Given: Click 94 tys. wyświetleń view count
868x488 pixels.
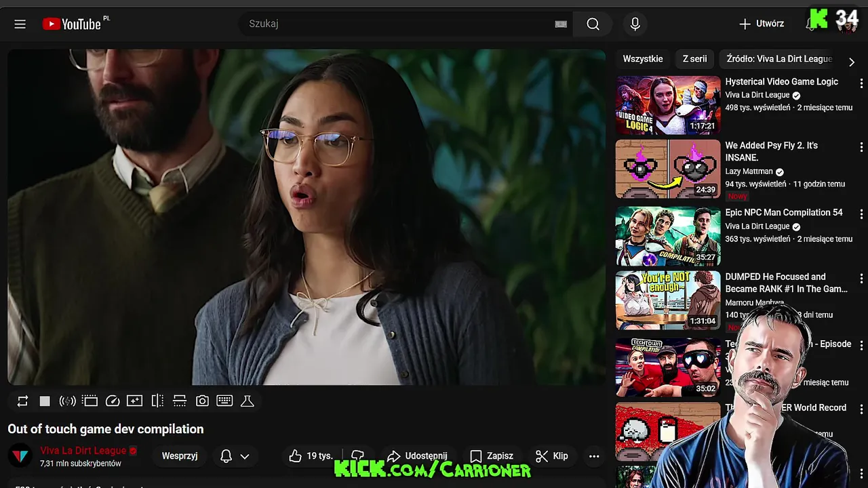Looking at the screenshot, I should pyautogui.click(x=755, y=184).
